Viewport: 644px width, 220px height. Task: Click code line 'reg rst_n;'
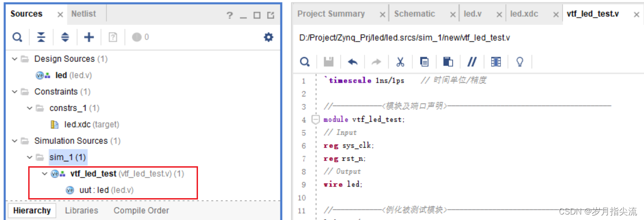coord(345,159)
